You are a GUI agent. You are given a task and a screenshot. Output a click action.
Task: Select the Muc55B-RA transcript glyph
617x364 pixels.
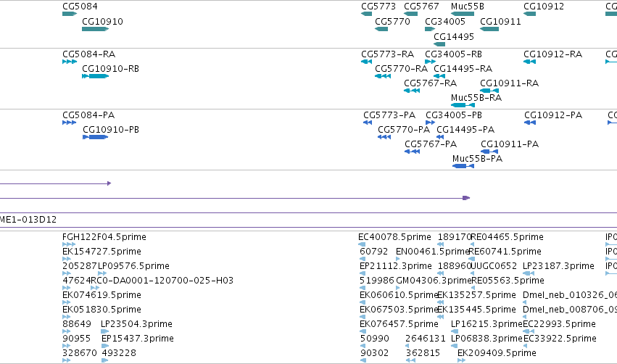click(463, 105)
